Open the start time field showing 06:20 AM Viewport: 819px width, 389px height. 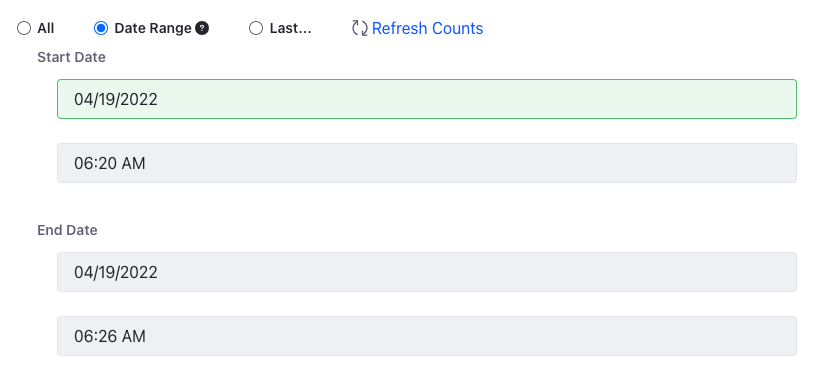[x=427, y=163]
